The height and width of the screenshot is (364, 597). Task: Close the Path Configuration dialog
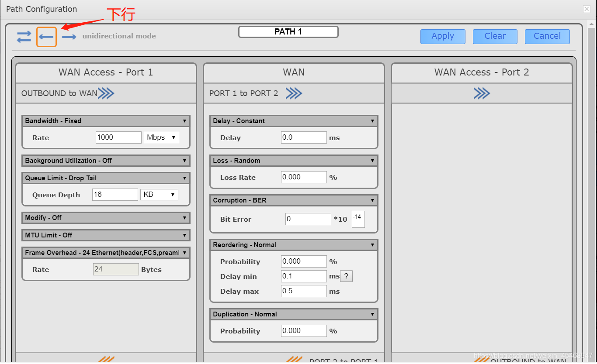tap(587, 9)
